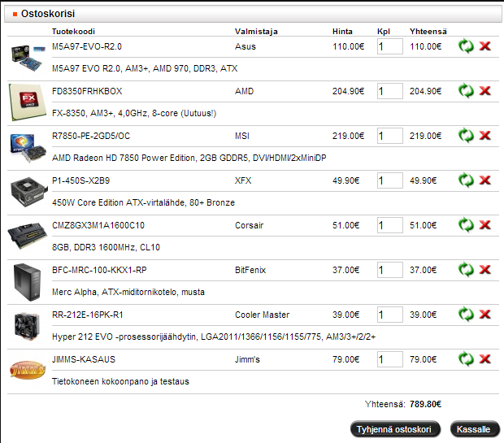Click the Hinta column header

[342, 32]
